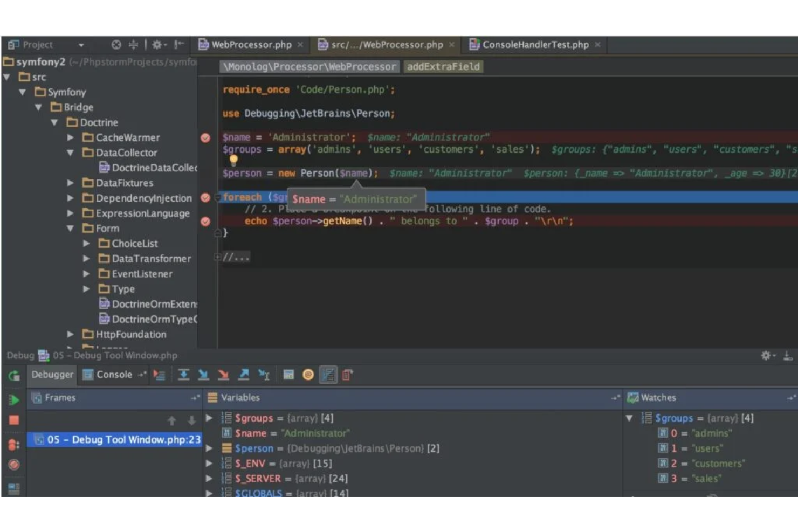The height and width of the screenshot is (532, 798).
Task: Expand the HttpFoundation folder
Action: point(70,334)
